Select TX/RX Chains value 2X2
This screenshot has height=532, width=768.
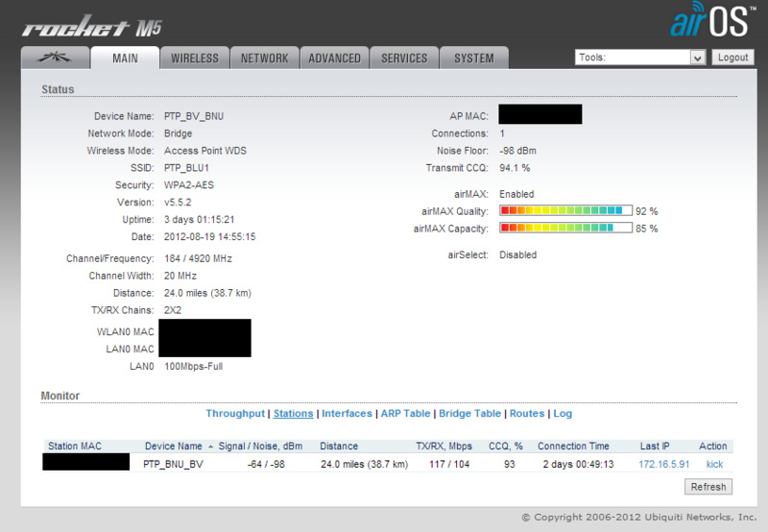coord(173,310)
